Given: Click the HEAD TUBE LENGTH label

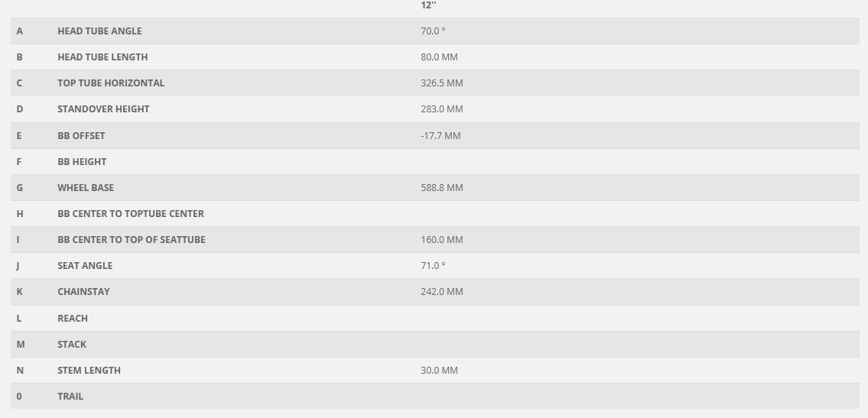Looking at the screenshot, I should click(102, 57).
